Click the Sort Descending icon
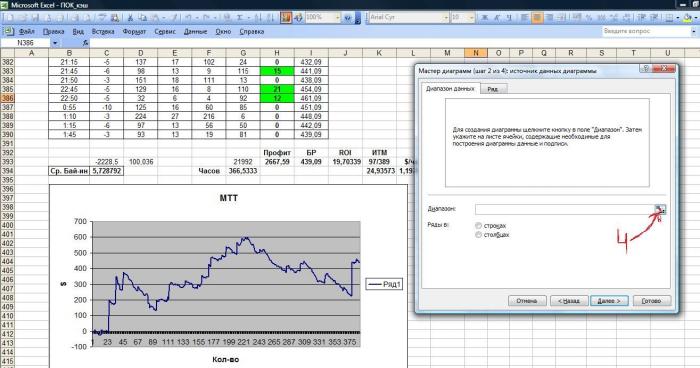 [x=271, y=18]
